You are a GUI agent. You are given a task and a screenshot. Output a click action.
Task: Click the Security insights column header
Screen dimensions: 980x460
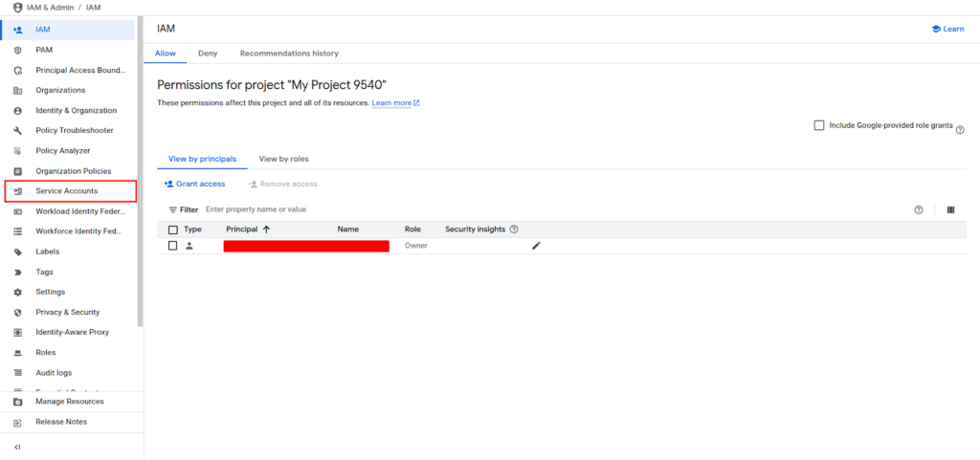pos(475,230)
